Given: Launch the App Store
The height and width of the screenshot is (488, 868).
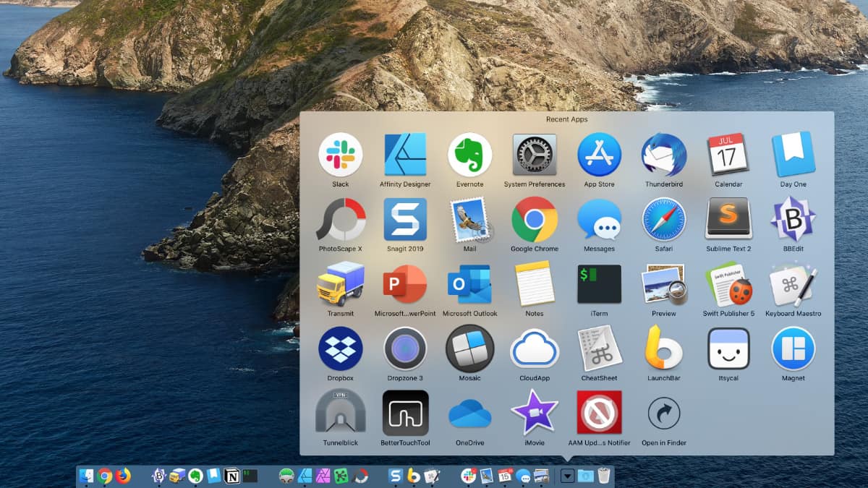Looking at the screenshot, I should point(599,155).
